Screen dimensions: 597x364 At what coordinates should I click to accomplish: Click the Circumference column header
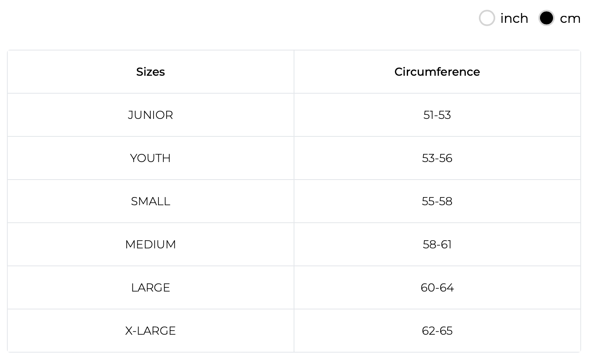437,72
